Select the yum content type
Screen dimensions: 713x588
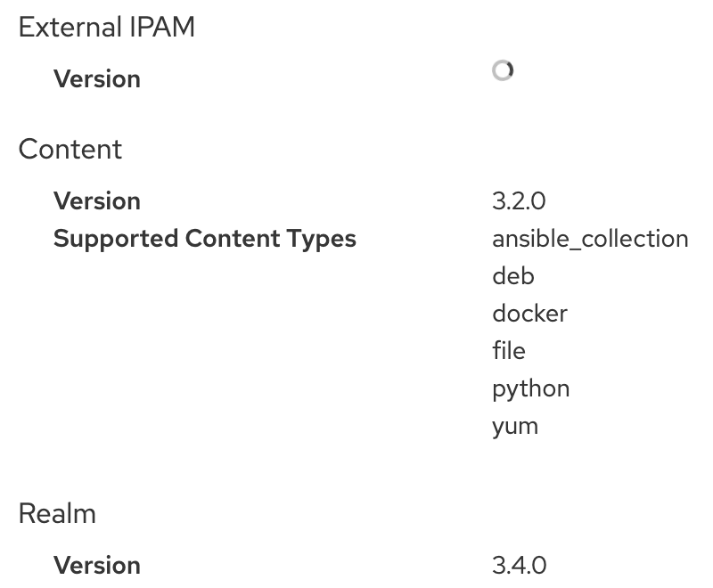click(x=515, y=427)
